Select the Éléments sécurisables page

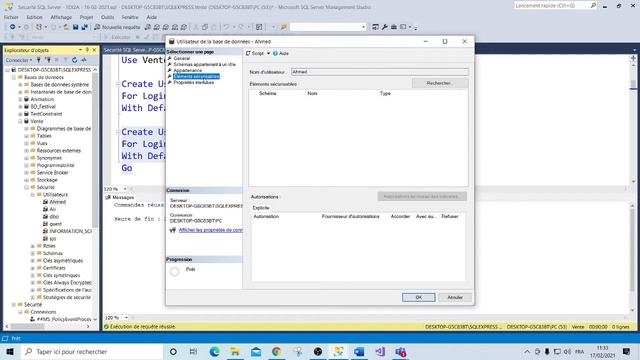click(196, 76)
